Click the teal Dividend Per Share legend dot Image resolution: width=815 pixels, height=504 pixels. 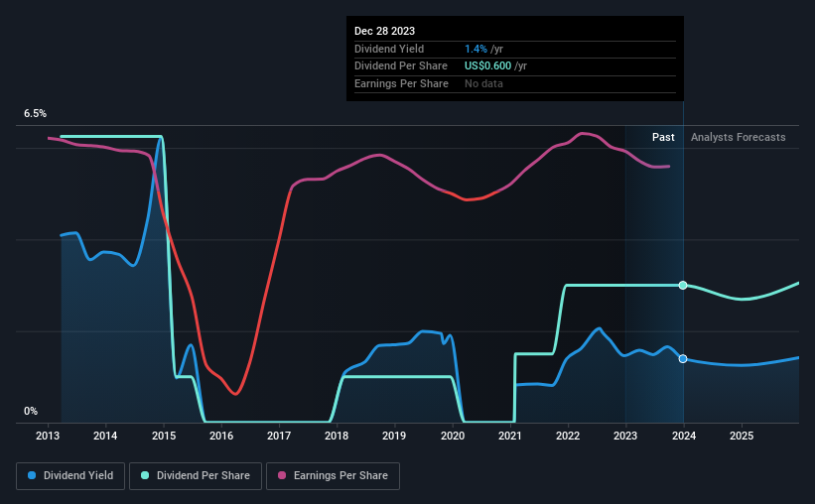tap(145, 475)
